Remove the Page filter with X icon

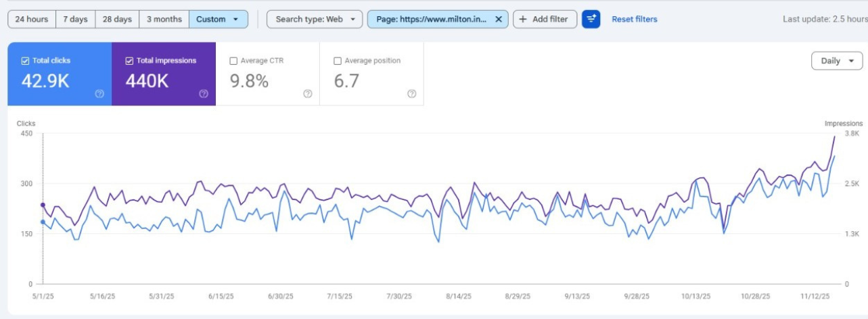tap(499, 19)
